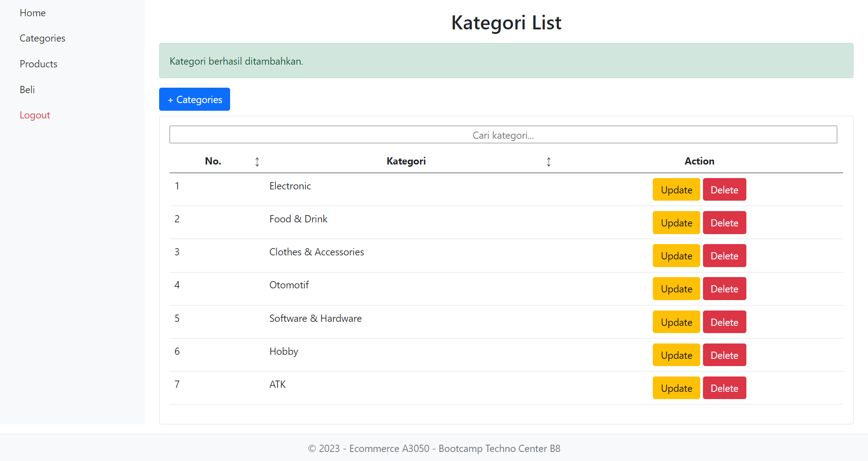The height and width of the screenshot is (461, 868).
Task: Delete the Clothes & Accessories category
Action: [x=724, y=256]
